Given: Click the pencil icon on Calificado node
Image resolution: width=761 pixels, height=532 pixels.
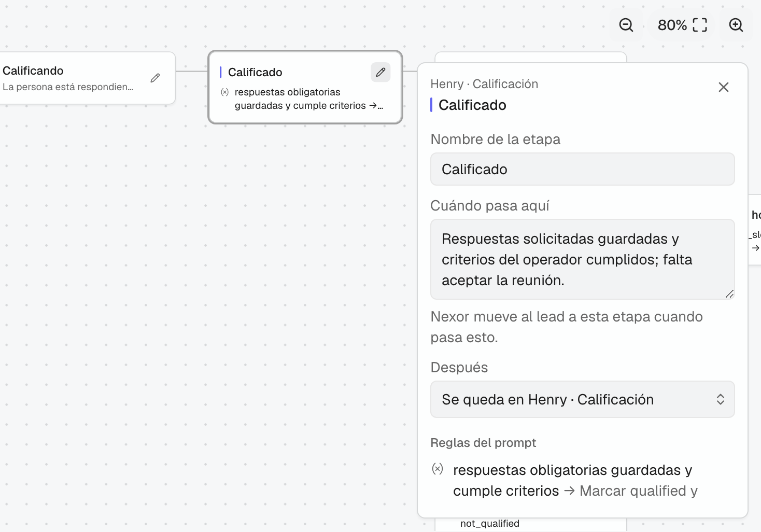Looking at the screenshot, I should point(380,72).
